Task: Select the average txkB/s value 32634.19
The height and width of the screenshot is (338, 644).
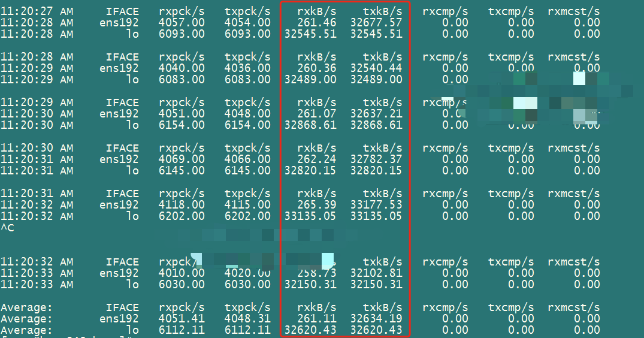Action: [376, 319]
